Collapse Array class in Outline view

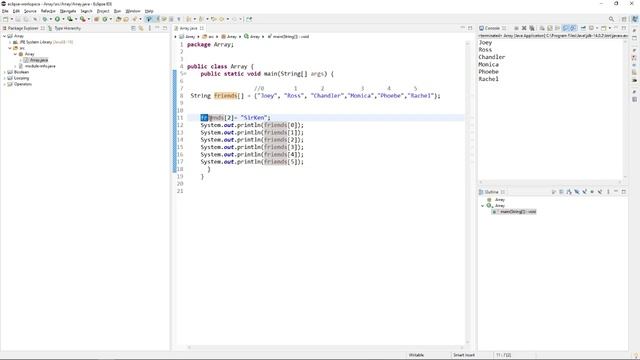pos(482,206)
